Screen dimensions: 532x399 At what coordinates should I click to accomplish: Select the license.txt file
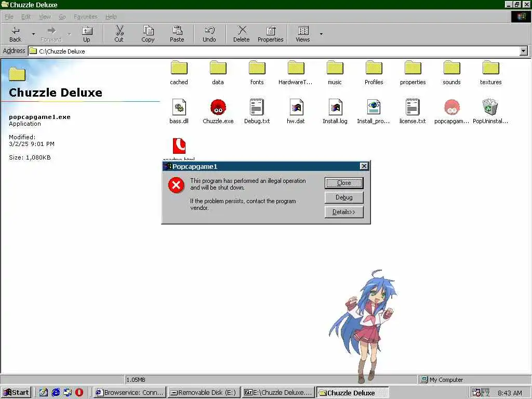pos(413,111)
